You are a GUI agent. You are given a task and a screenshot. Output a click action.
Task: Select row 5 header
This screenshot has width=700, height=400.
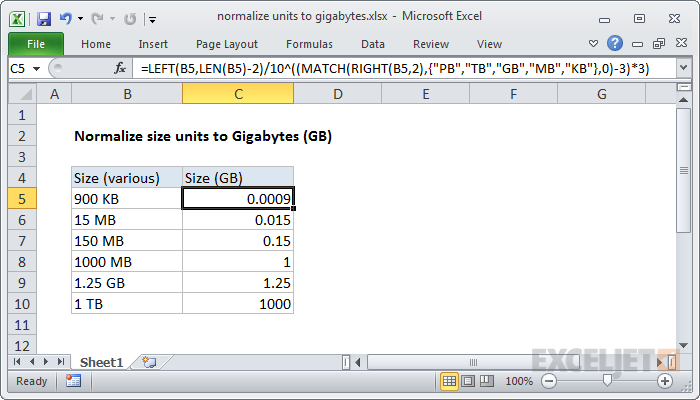(22, 199)
